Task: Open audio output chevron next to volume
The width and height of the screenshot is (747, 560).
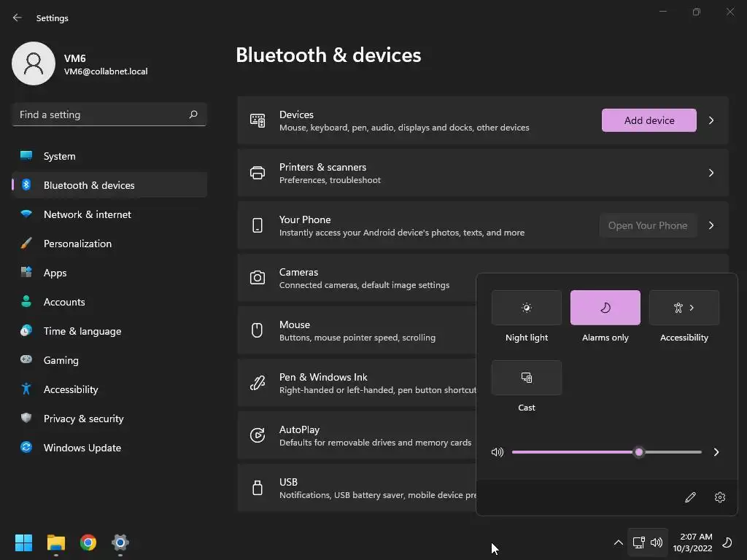Action: 716,452
